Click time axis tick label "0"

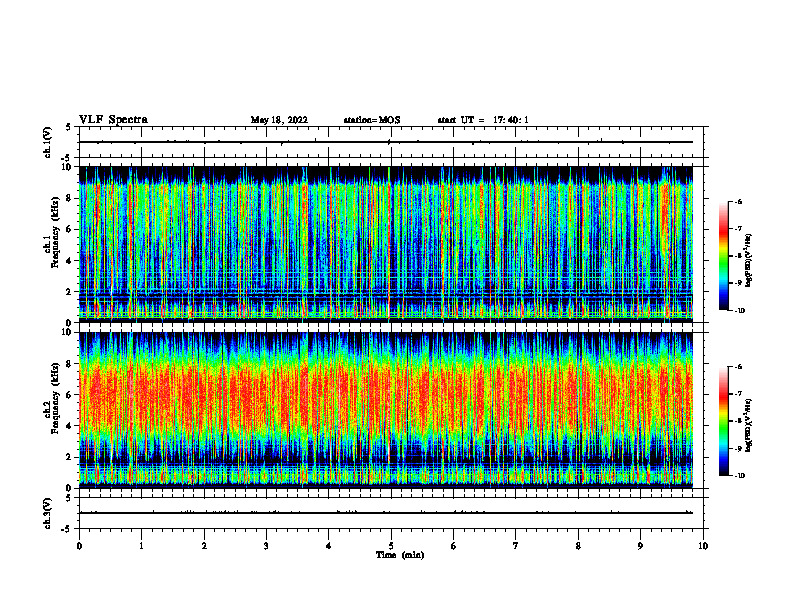[x=79, y=546]
